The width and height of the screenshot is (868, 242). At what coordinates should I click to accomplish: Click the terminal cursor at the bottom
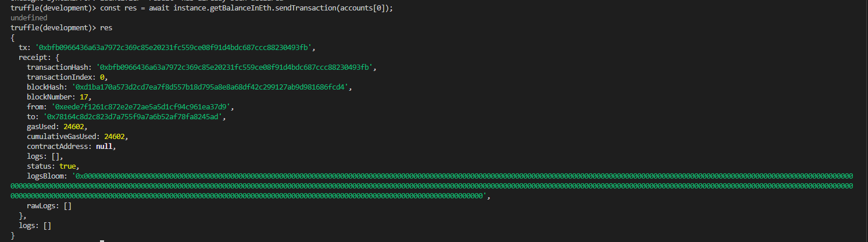pos(102,240)
